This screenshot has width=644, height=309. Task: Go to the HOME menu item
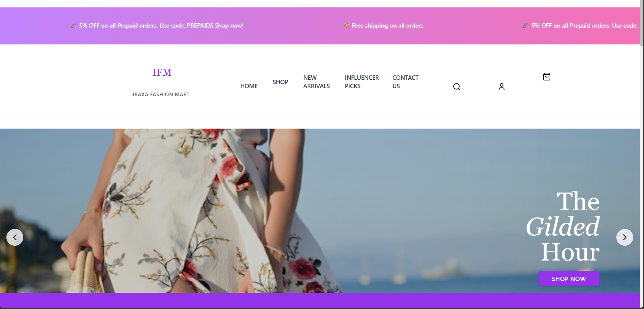(x=249, y=86)
